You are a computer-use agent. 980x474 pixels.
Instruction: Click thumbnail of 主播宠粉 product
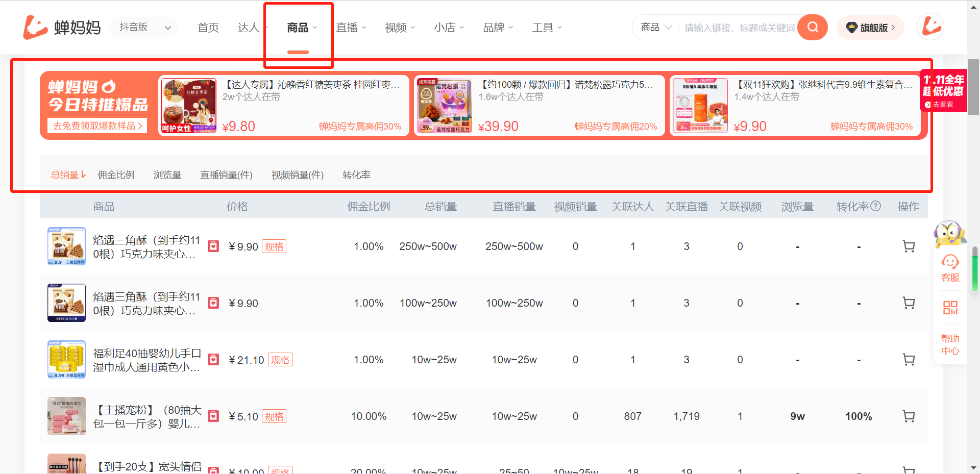point(66,416)
